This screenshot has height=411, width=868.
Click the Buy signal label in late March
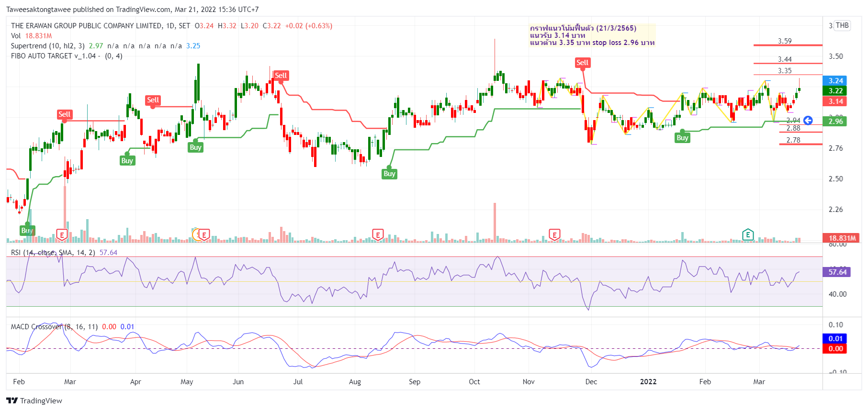(x=127, y=161)
